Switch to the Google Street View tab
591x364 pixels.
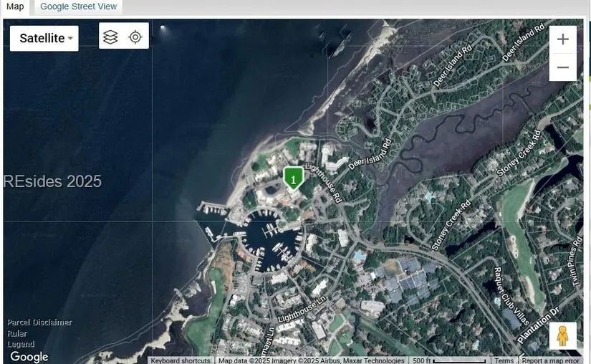coord(78,6)
